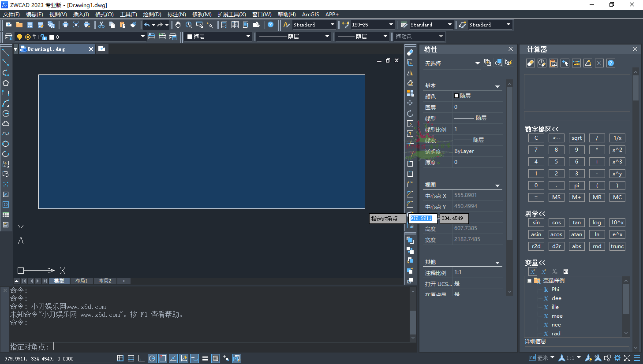Expand the layer selection dropdown
The width and height of the screenshot is (643, 364).
[142, 37]
